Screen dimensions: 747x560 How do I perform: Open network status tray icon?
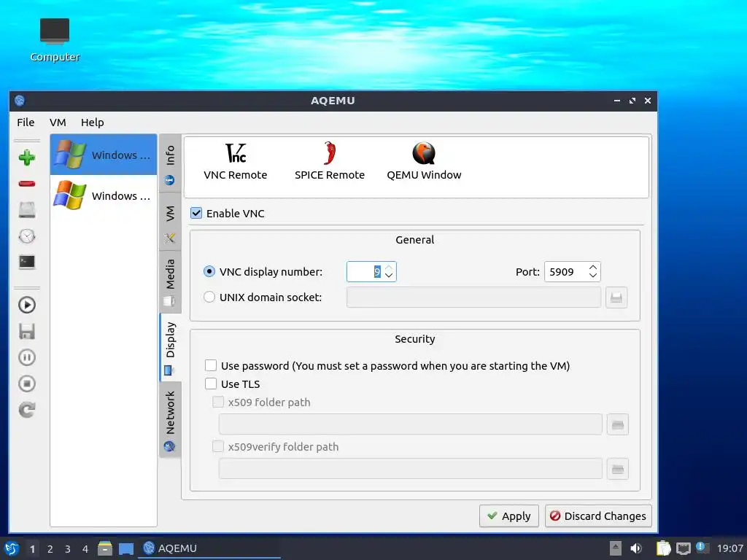(x=684, y=548)
